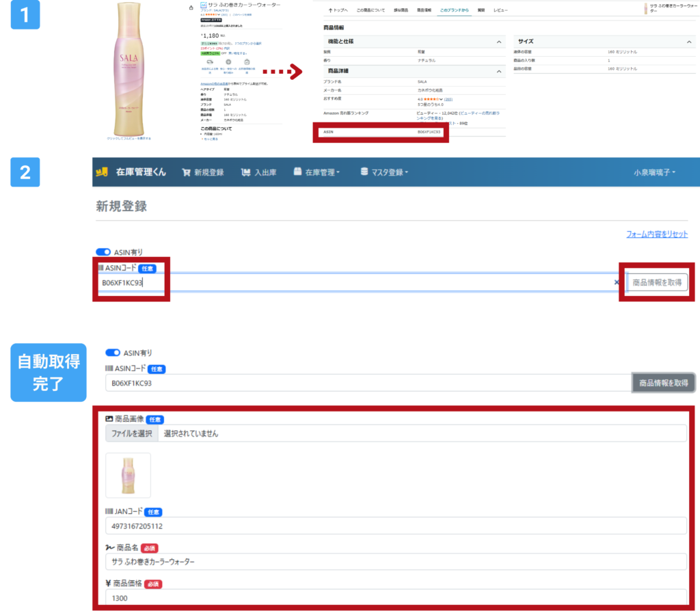Open 新規登録 from the navigation bar
The height and width of the screenshot is (611, 700).
(x=203, y=172)
